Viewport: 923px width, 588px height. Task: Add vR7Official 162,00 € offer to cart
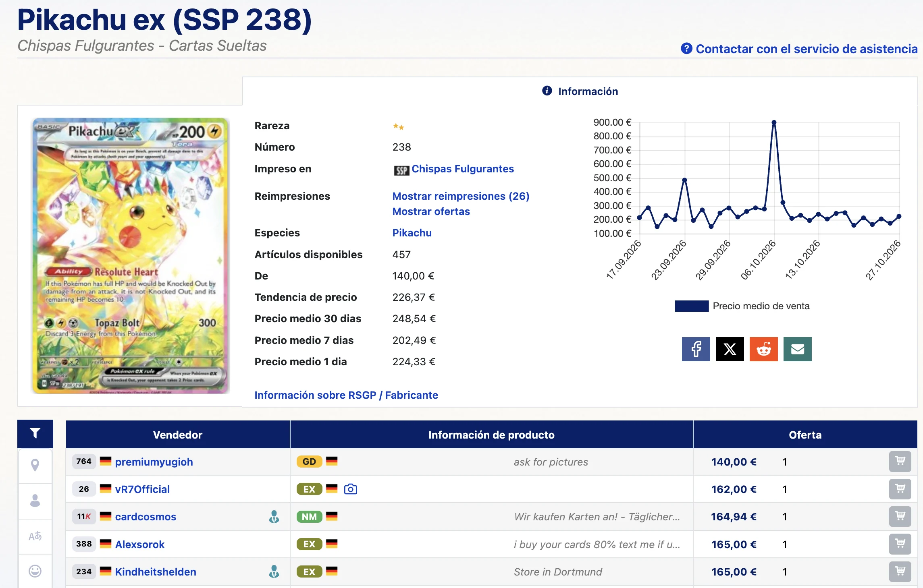(900, 489)
